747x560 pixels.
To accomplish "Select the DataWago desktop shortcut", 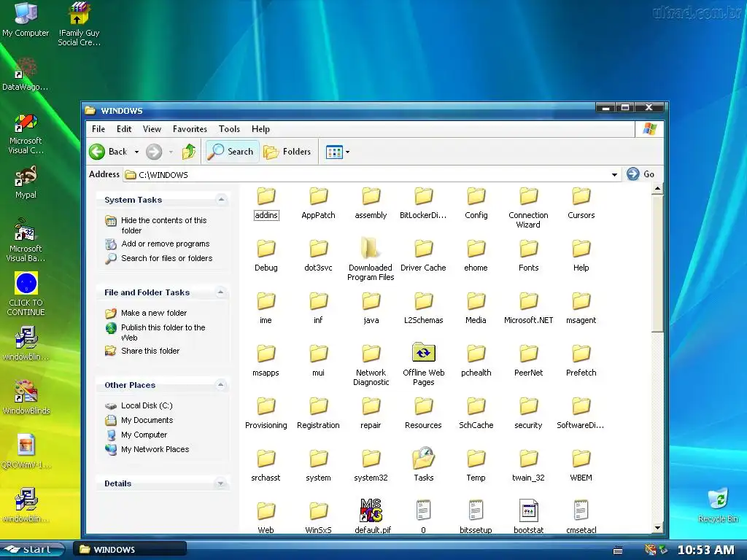I will click(x=26, y=74).
